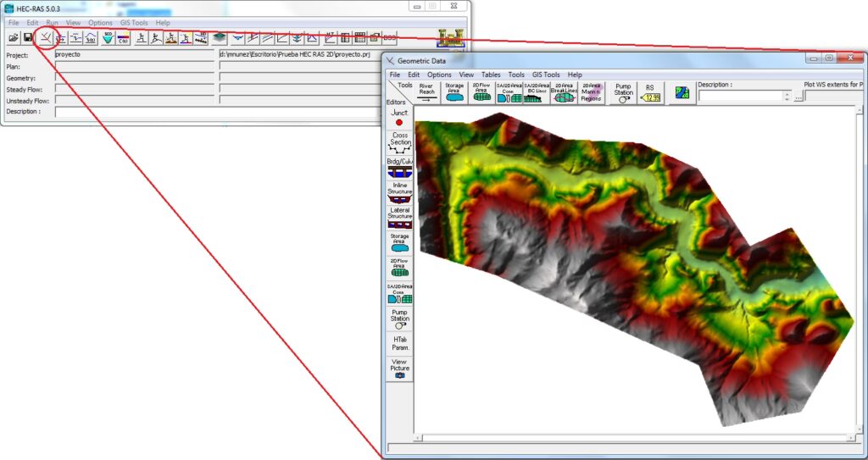Select the River Reach drawing tool
868x460 pixels.
coord(426,92)
